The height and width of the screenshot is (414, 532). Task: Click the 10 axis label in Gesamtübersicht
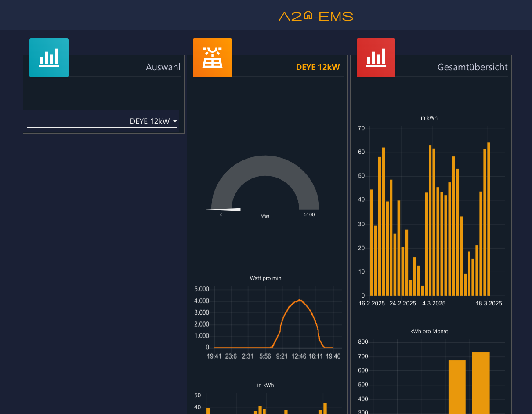pyautogui.click(x=362, y=272)
